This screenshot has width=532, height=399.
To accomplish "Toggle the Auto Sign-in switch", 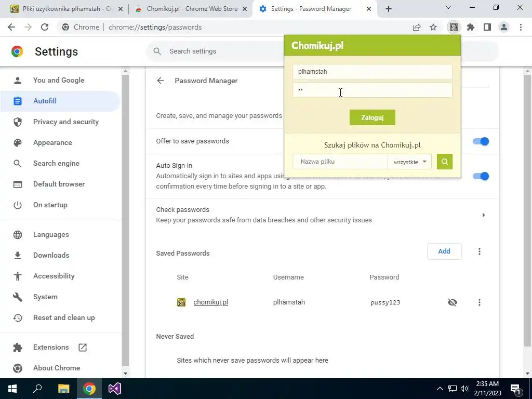I will tap(481, 176).
